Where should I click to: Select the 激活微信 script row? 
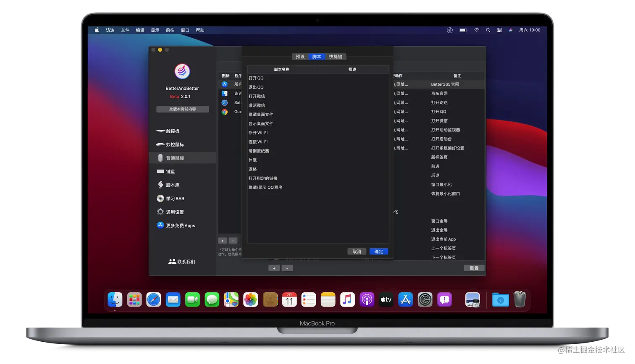tap(318, 105)
